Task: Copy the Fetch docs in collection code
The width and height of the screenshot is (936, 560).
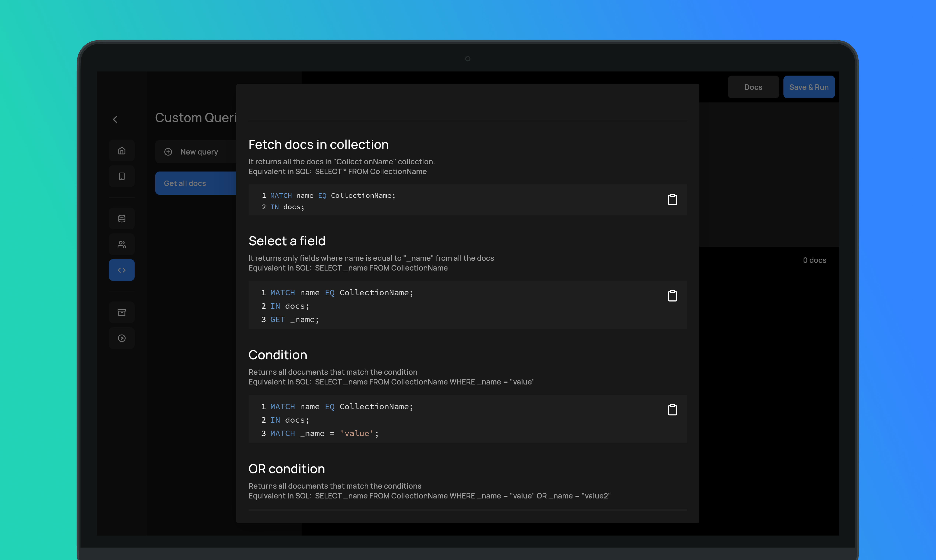Action: click(x=672, y=199)
